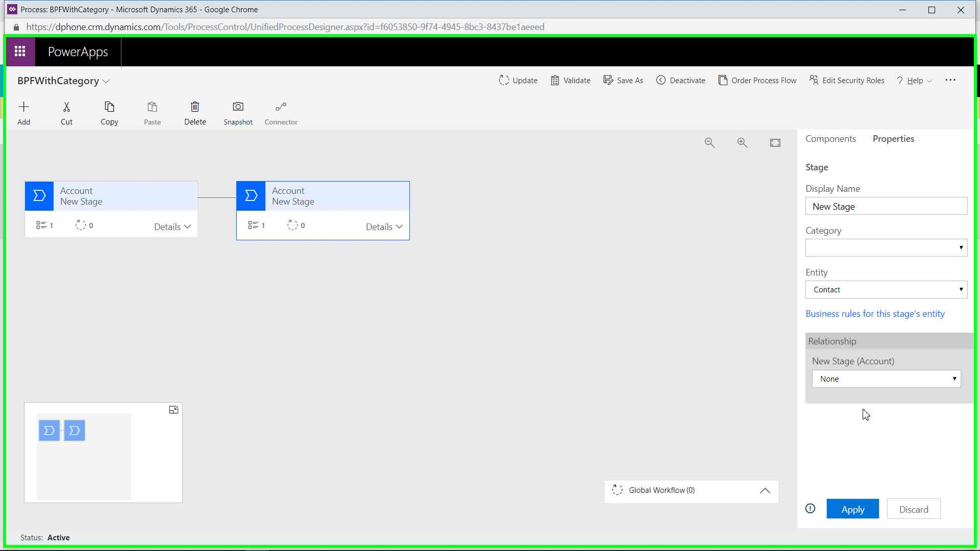Click the Display Name text field
This screenshot has width=980, height=551.
coord(886,207)
